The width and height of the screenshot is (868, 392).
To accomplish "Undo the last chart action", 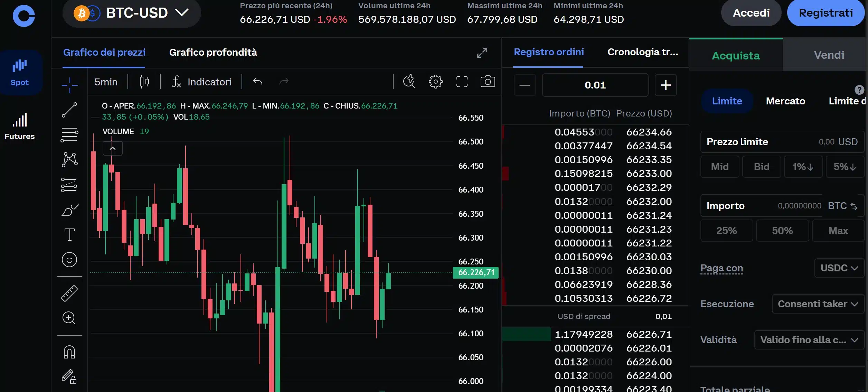I will (257, 82).
